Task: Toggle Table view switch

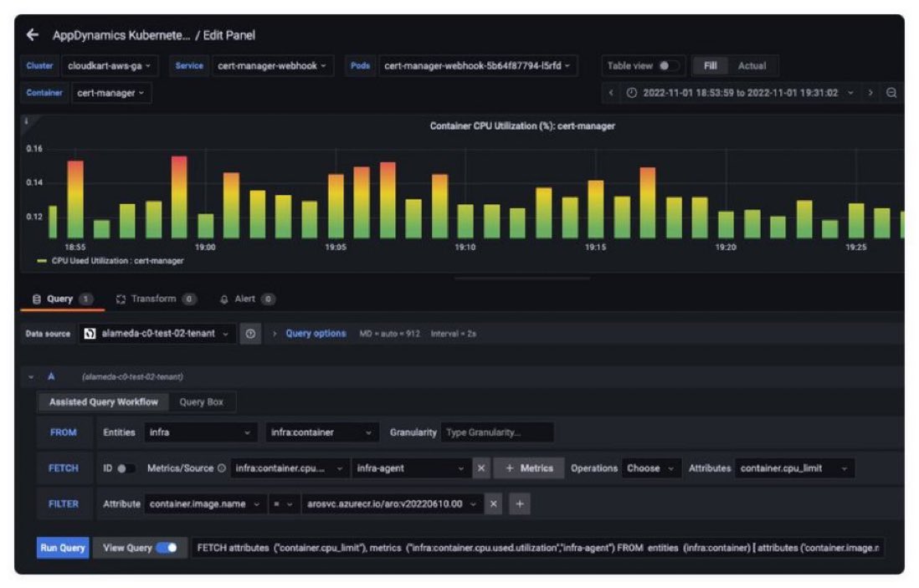Action: (667, 65)
